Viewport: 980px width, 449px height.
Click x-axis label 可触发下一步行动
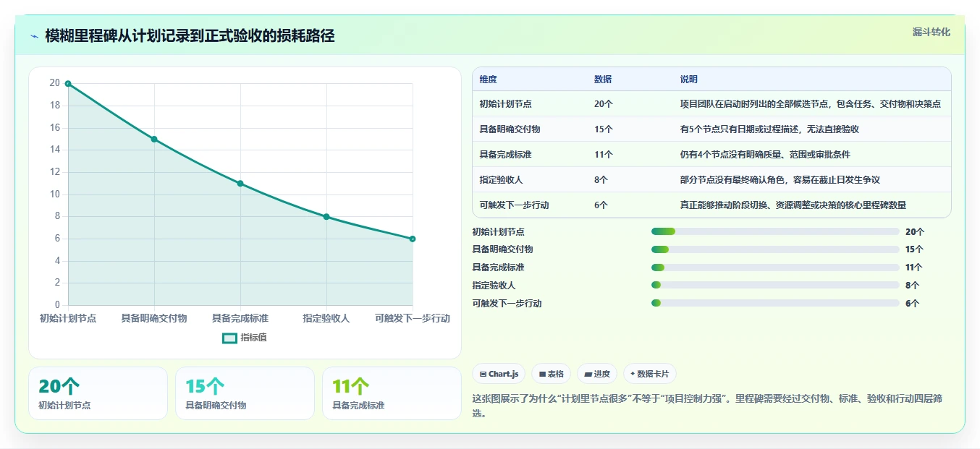click(413, 318)
